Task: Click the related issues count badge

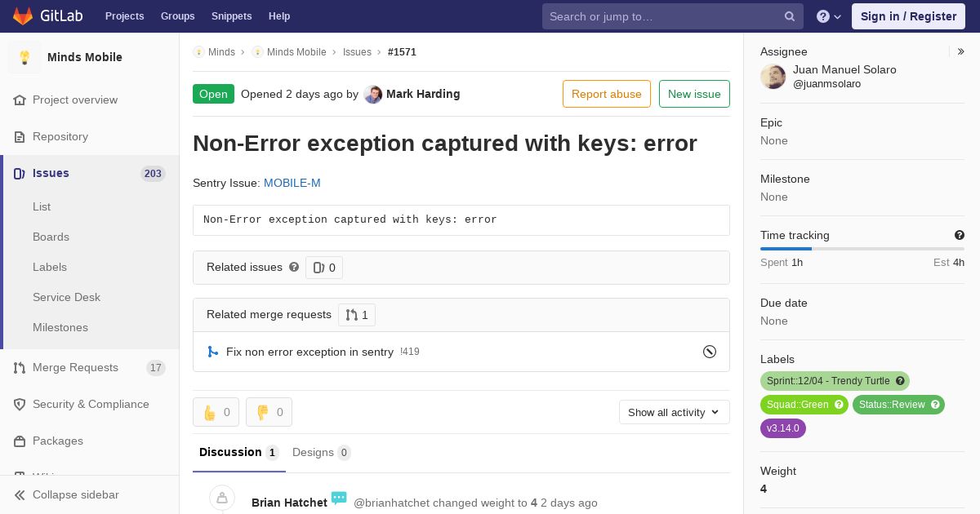Action: (x=324, y=268)
